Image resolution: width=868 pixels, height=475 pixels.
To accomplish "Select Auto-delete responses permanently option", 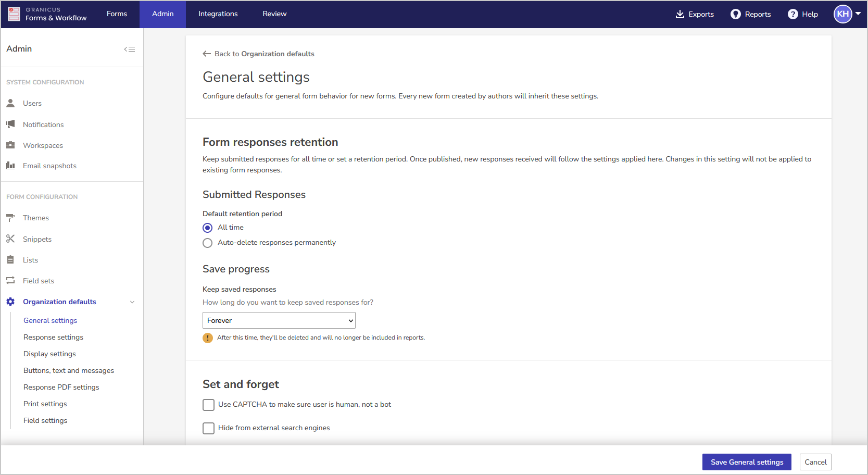I will 207,243.
